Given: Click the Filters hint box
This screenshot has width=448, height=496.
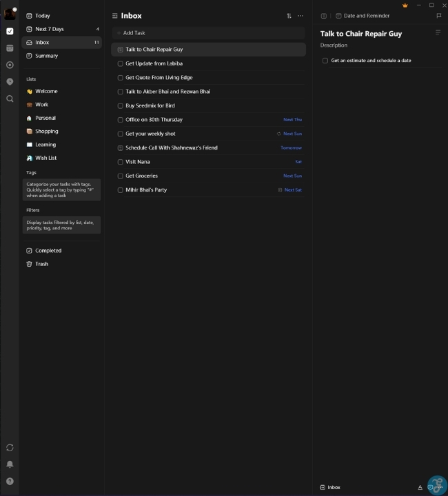Looking at the screenshot, I should click(62, 225).
